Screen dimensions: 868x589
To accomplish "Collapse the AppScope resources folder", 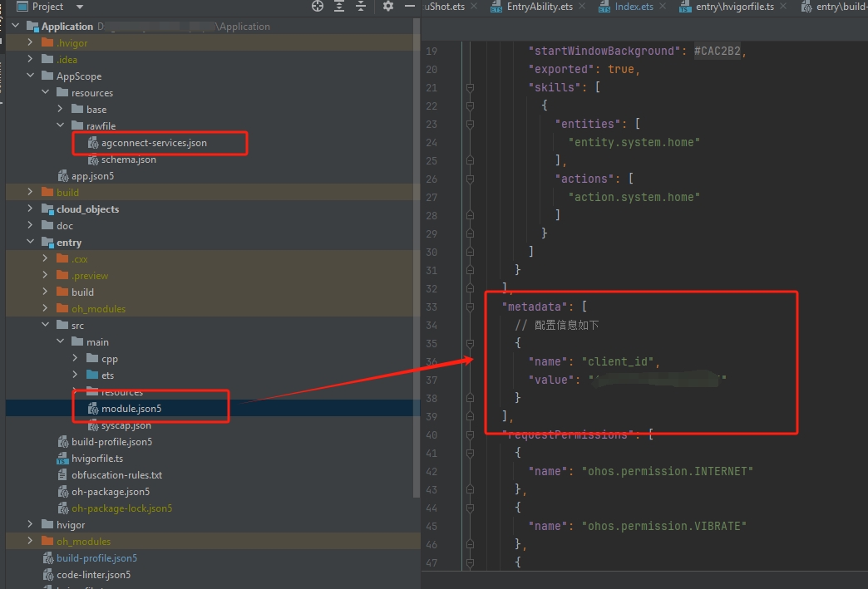I will 46,92.
